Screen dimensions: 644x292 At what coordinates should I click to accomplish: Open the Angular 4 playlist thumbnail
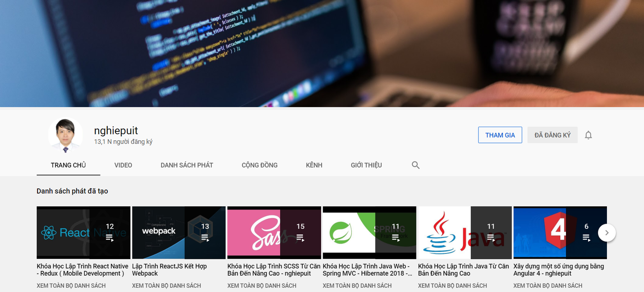[x=560, y=233]
